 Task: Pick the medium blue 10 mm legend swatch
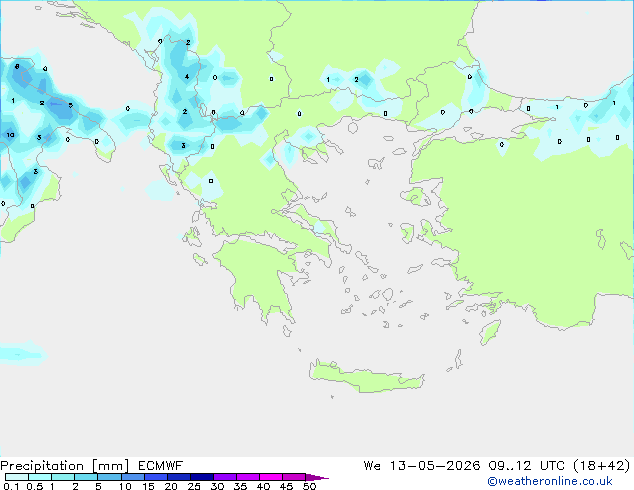(x=133, y=477)
